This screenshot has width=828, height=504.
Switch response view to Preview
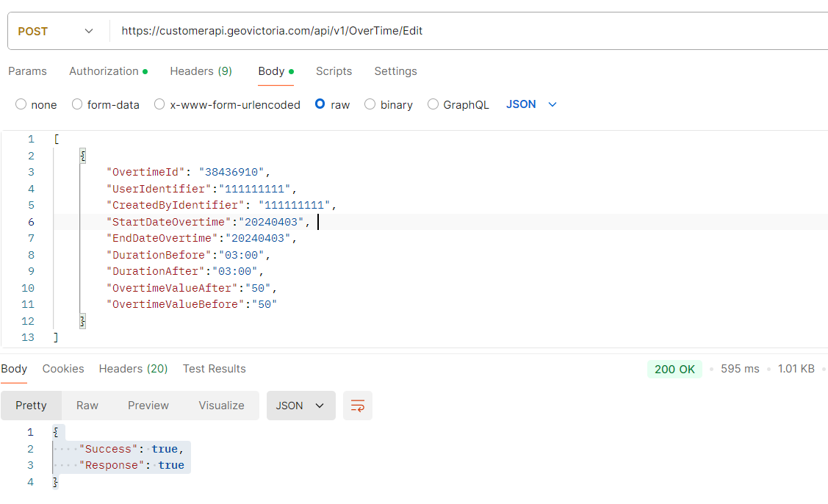[148, 406]
